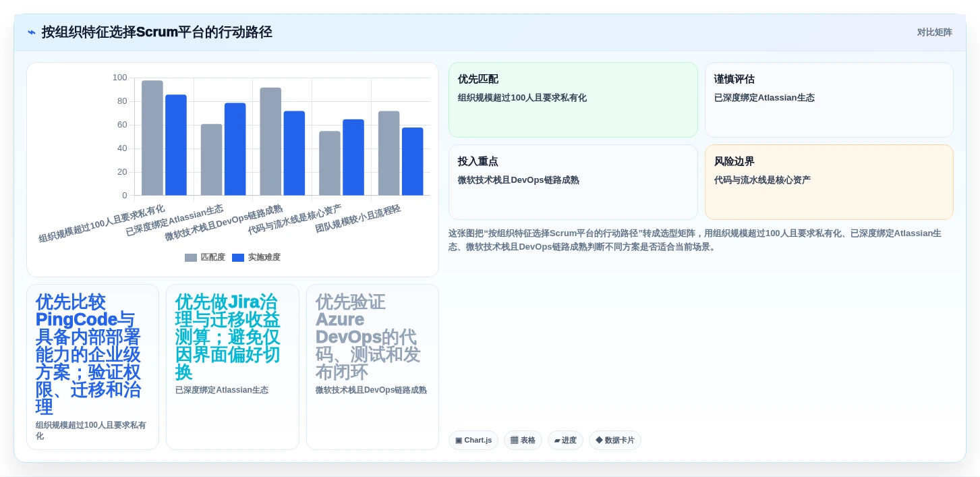This screenshot has height=477, width=980.
Task: Select the 数据卡片 tag chip
Action: coord(615,441)
